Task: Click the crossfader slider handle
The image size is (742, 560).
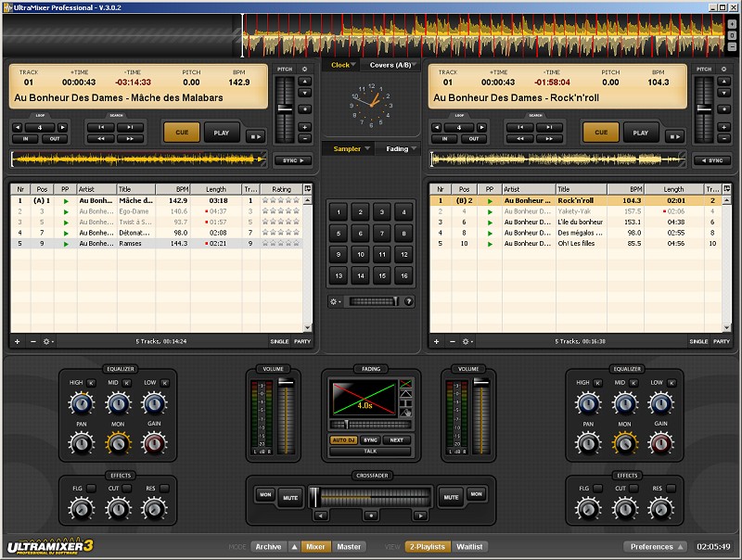Action: (x=314, y=497)
